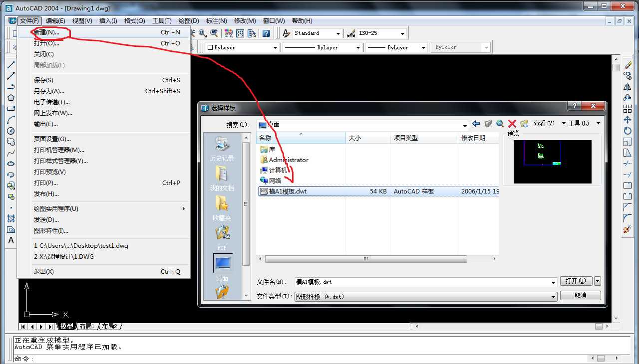Viewport: 639px width, 364px height.
Task: Expand the file type (图形样板) dropdown
Action: click(x=553, y=297)
